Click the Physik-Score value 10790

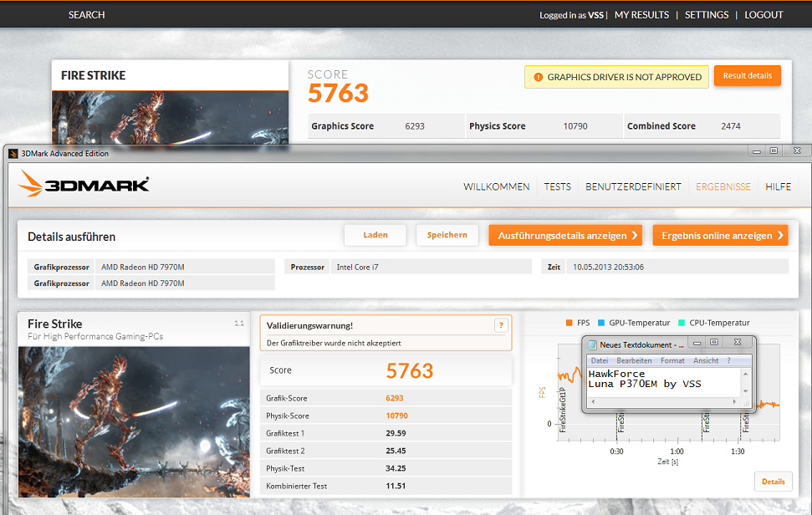(x=396, y=416)
